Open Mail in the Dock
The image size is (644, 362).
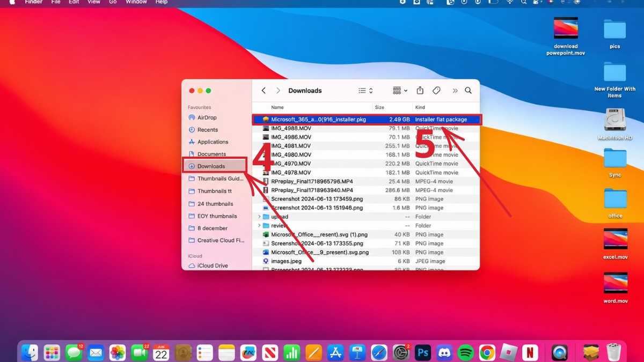click(x=96, y=352)
